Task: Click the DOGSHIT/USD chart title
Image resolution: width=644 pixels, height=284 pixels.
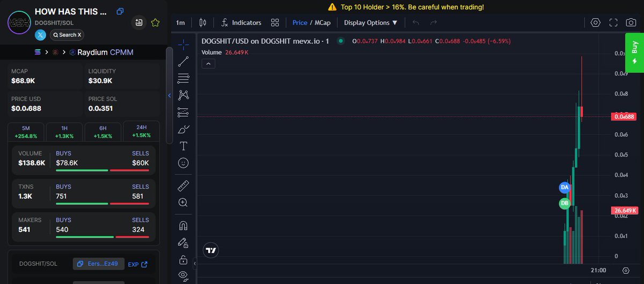Action: (x=265, y=41)
